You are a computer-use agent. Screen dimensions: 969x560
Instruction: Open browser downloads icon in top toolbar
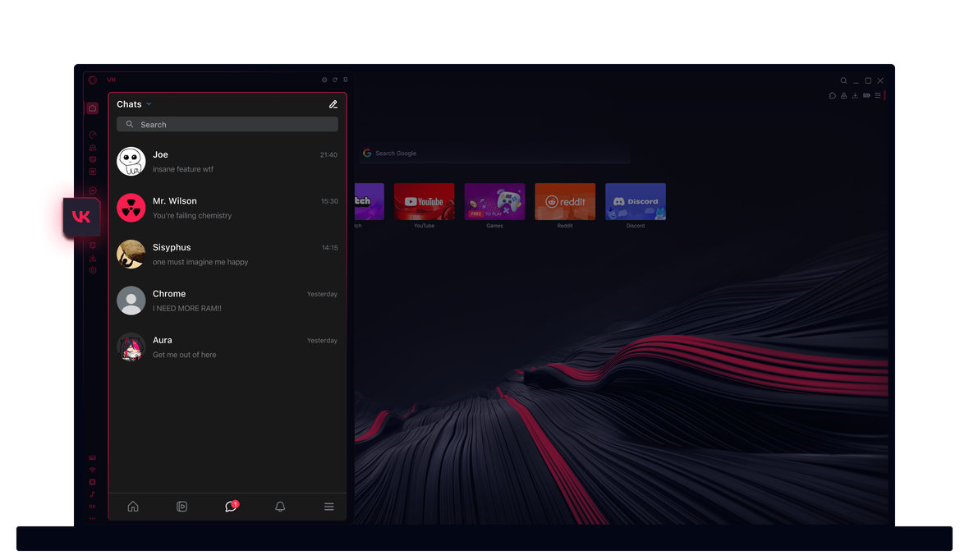click(855, 96)
